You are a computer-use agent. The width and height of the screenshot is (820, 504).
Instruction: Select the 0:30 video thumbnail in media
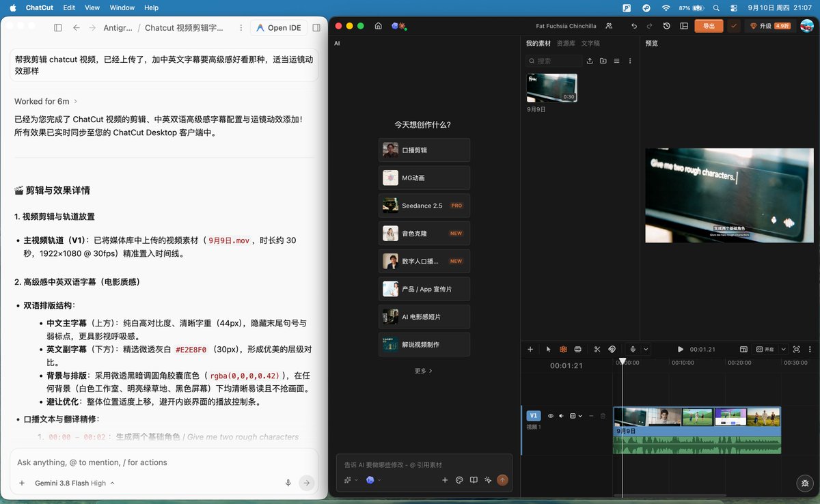pos(551,88)
